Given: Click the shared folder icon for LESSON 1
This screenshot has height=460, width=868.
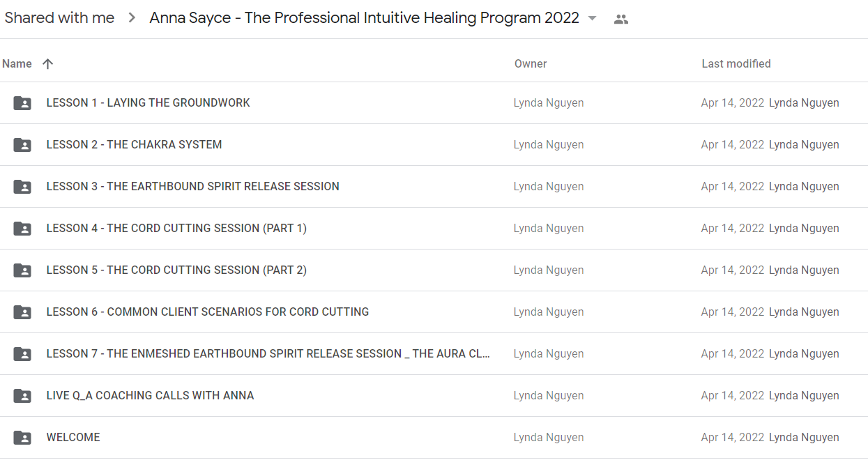Looking at the screenshot, I should (x=22, y=103).
